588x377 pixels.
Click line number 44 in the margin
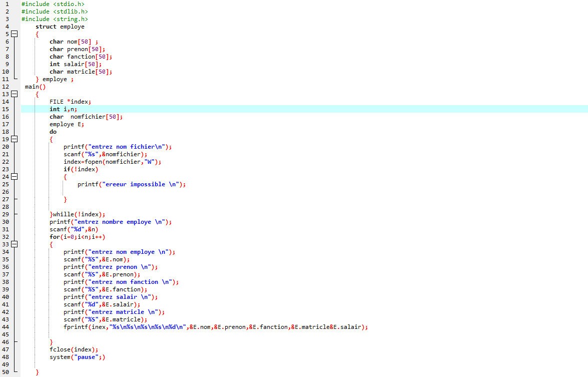click(5, 327)
